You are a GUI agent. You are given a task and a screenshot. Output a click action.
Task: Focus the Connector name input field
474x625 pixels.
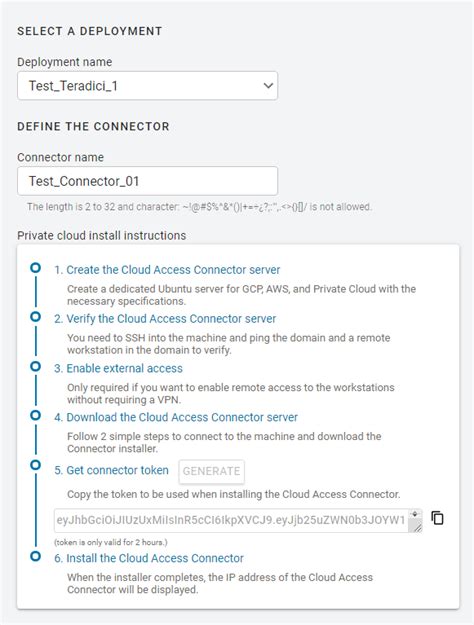coord(148,181)
